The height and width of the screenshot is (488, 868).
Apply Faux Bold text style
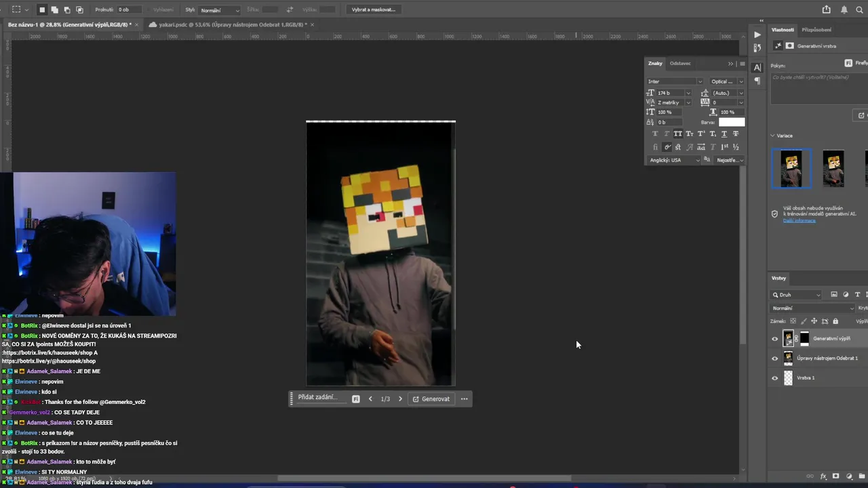tap(654, 134)
